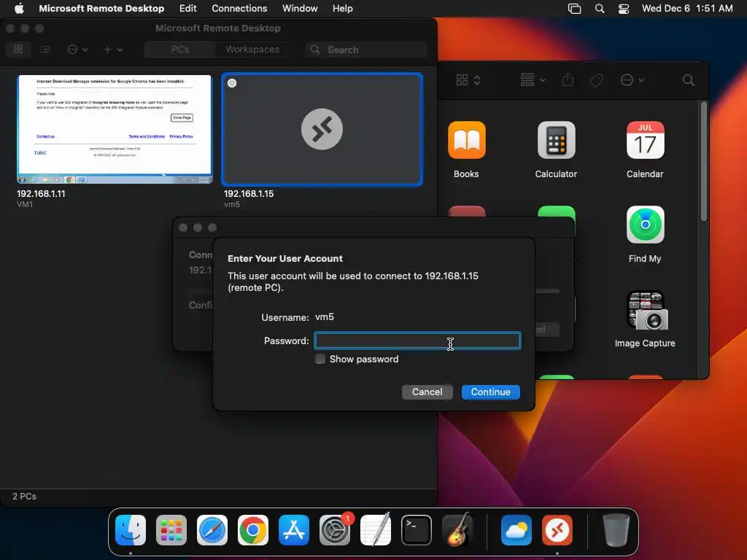The width and height of the screenshot is (747, 560).
Task: Open Weather from the Dock
Action: coord(516,530)
